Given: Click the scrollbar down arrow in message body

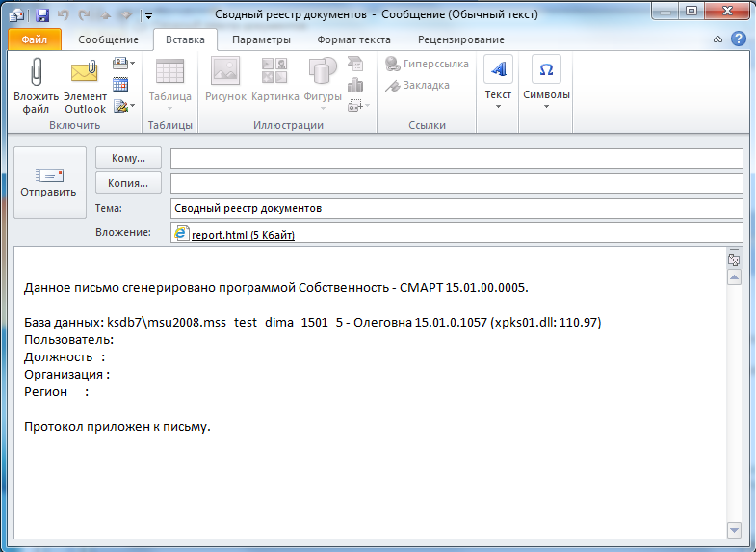Looking at the screenshot, I should [x=734, y=530].
